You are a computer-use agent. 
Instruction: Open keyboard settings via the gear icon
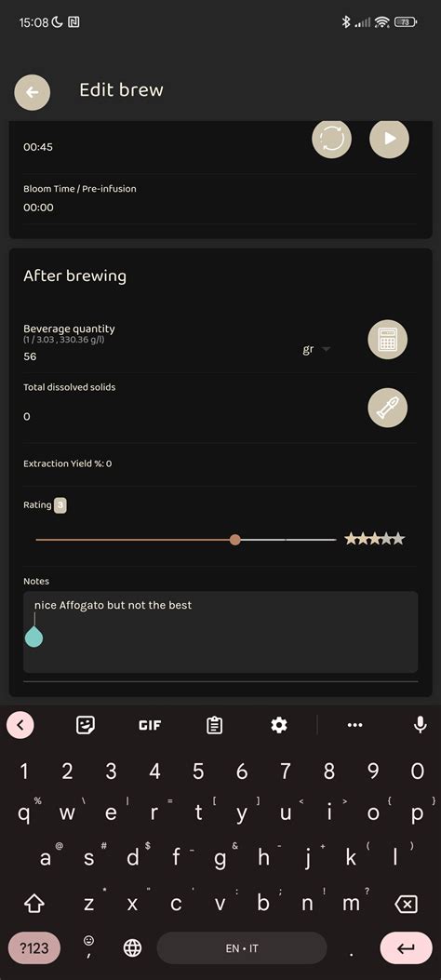(278, 725)
